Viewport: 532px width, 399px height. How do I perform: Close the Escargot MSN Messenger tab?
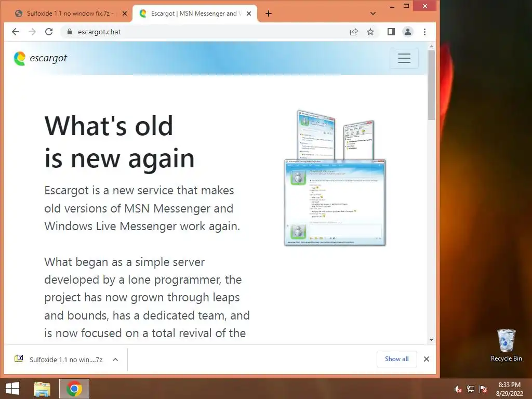(x=249, y=14)
